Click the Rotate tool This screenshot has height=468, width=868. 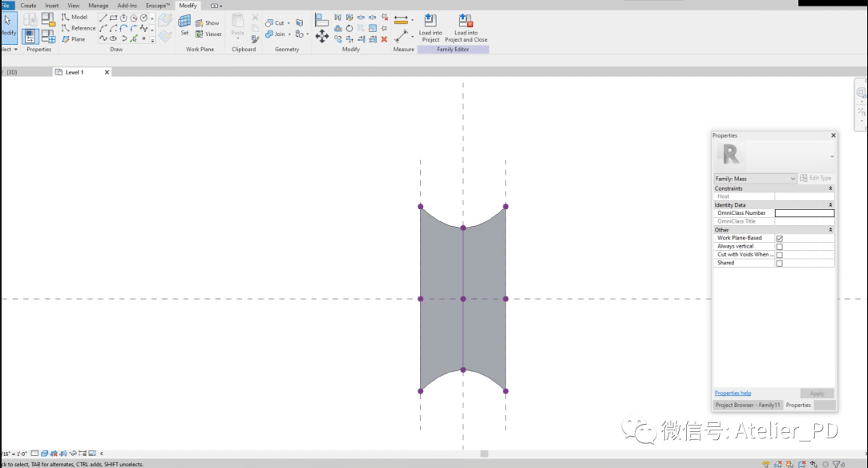click(349, 28)
